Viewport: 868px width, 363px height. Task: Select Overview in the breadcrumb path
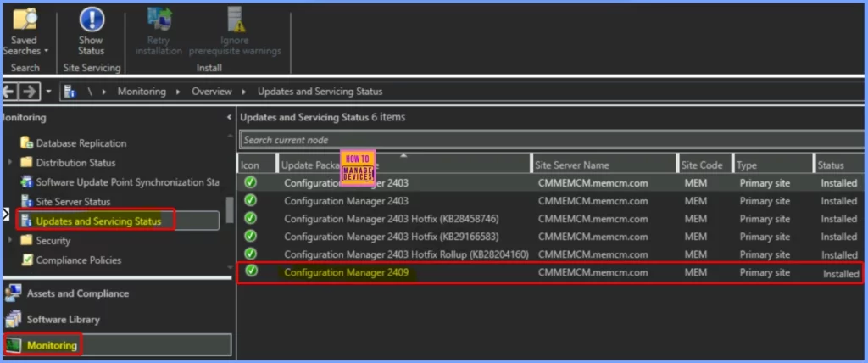pos(211,92)
